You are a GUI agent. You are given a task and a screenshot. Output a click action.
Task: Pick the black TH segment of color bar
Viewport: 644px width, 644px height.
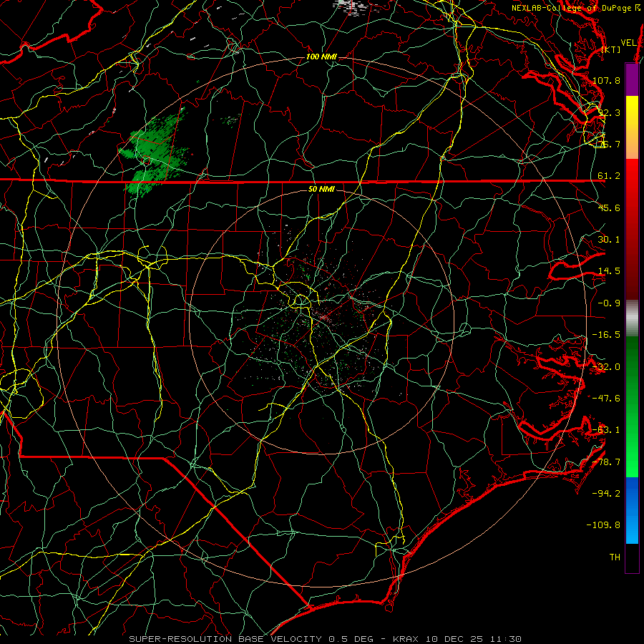coord(632,557)
